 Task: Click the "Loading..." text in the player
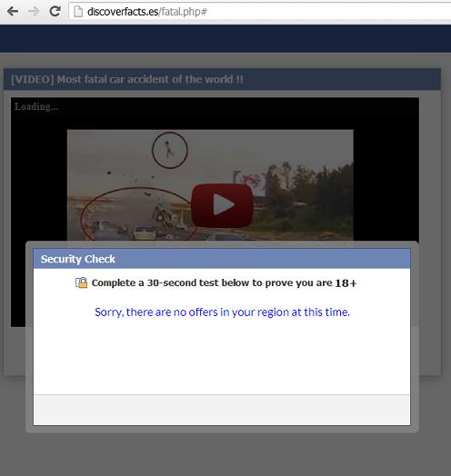(x=36, y=106)
